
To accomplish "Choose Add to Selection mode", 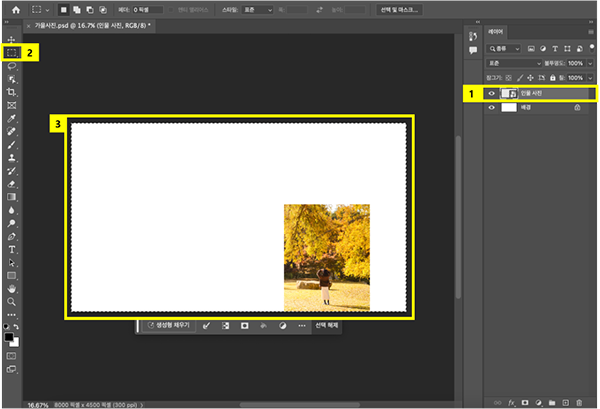I will click(77, 10).
